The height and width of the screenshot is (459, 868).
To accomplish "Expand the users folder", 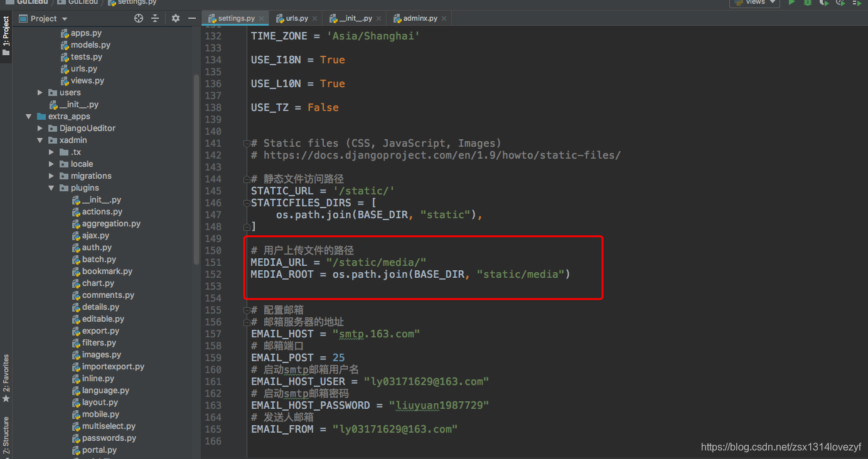I will [x=40, y=93].
